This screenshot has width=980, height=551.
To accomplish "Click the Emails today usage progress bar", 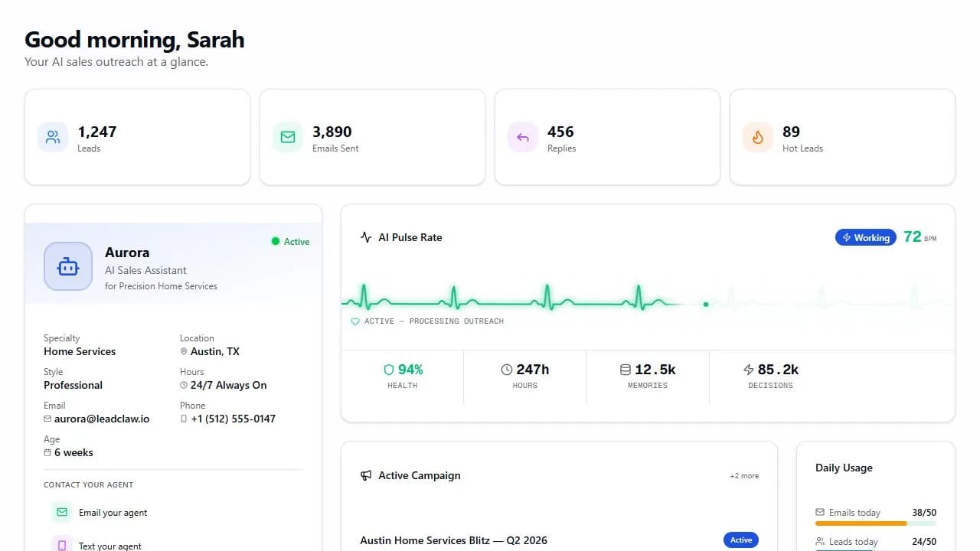I will coord(876,523).
